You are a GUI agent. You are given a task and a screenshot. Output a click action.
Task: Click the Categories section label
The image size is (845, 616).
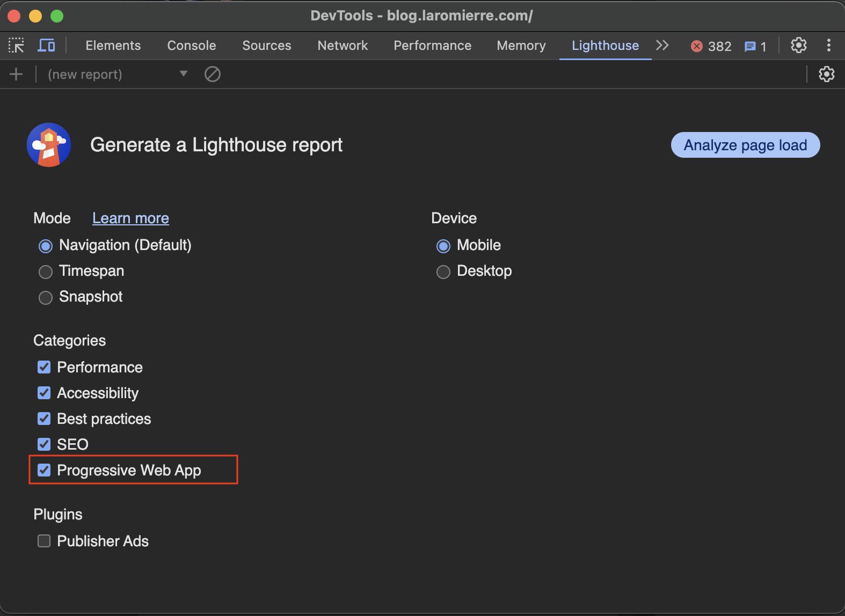(x=70, y=340)
